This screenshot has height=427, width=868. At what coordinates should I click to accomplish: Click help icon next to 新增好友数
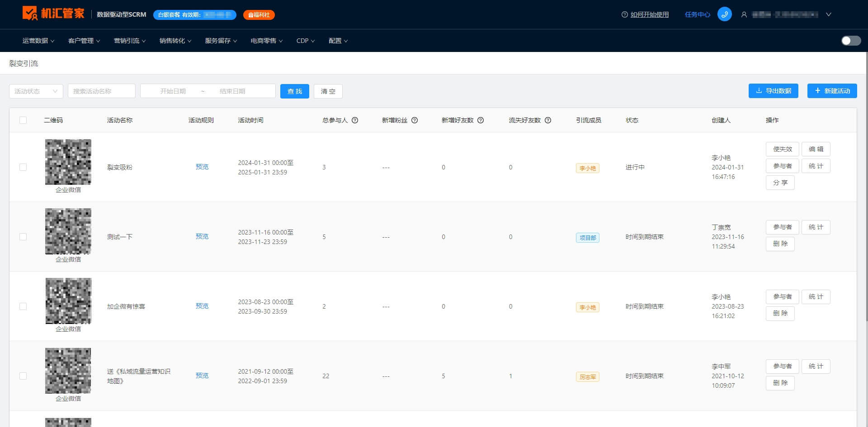(481, 120)
